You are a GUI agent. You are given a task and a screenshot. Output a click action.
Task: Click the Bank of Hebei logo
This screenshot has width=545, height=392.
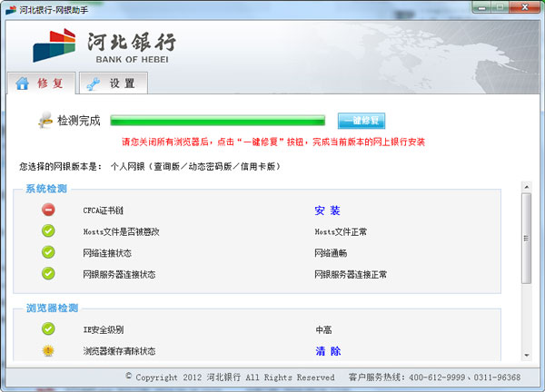104,45
